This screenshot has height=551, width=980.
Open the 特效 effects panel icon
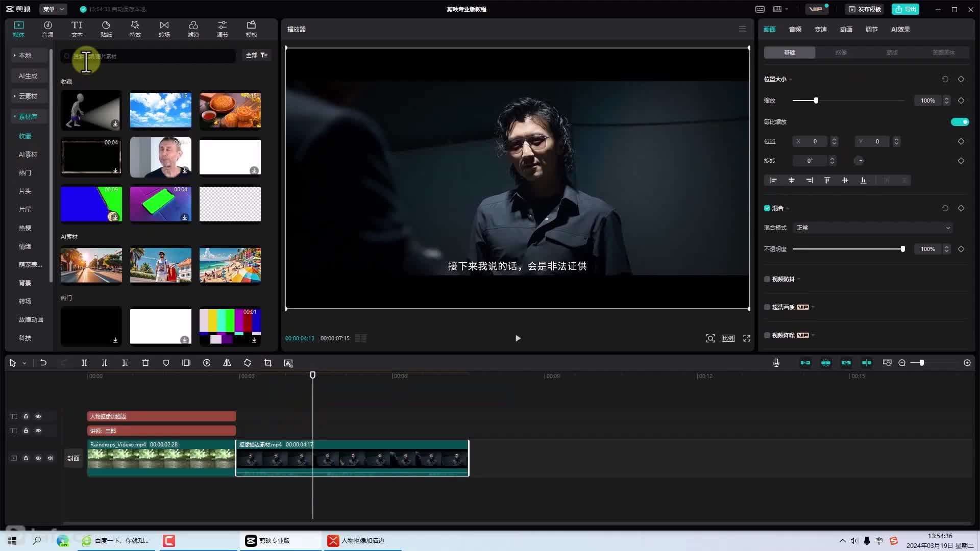point(135,29)
